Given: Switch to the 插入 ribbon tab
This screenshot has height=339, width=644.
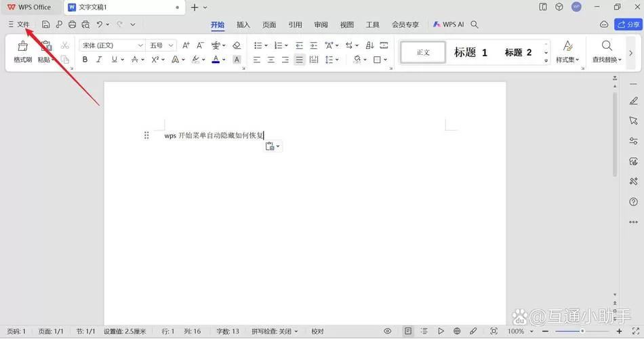Looking at the screenshot, I should click(243, 24).
